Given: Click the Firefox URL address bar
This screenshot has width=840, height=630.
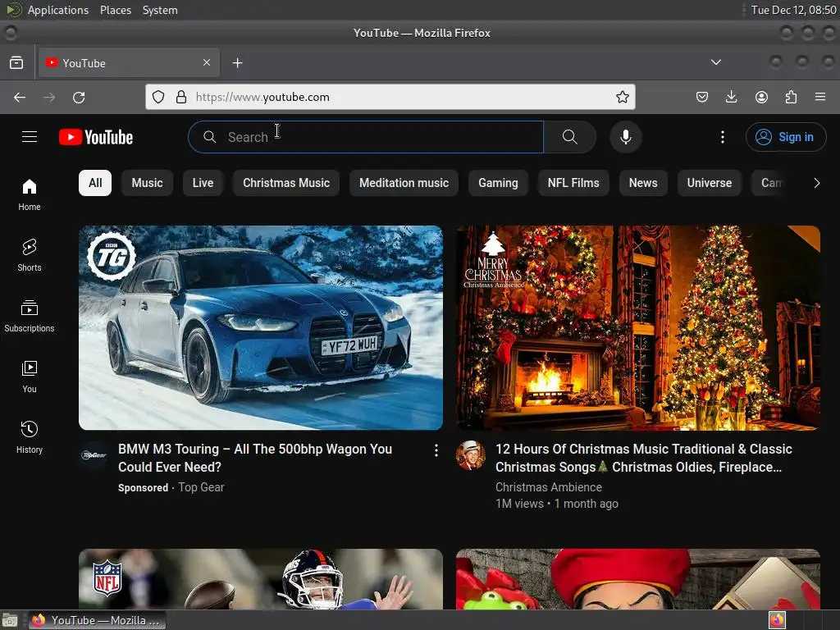Looking at the screenshot, I should click(x=390, y=97).
